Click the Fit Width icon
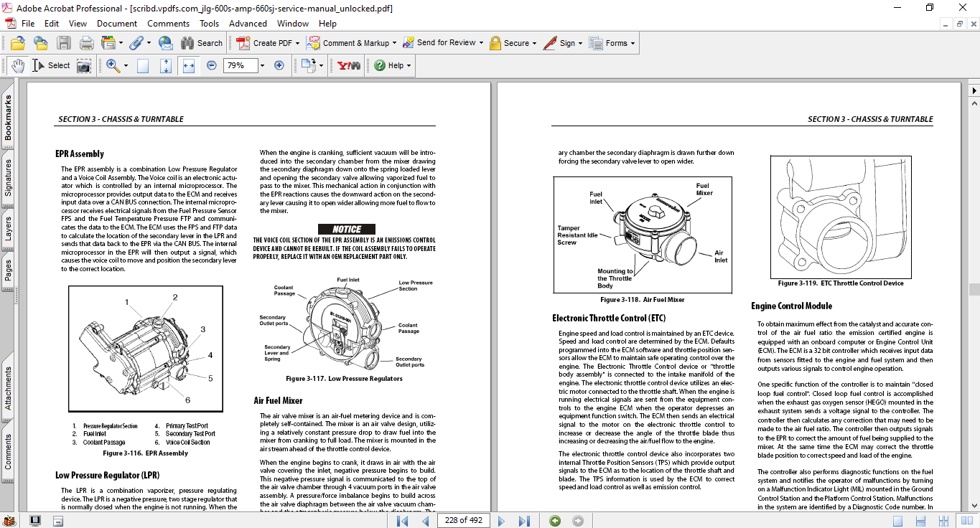 tap(189, 65)
